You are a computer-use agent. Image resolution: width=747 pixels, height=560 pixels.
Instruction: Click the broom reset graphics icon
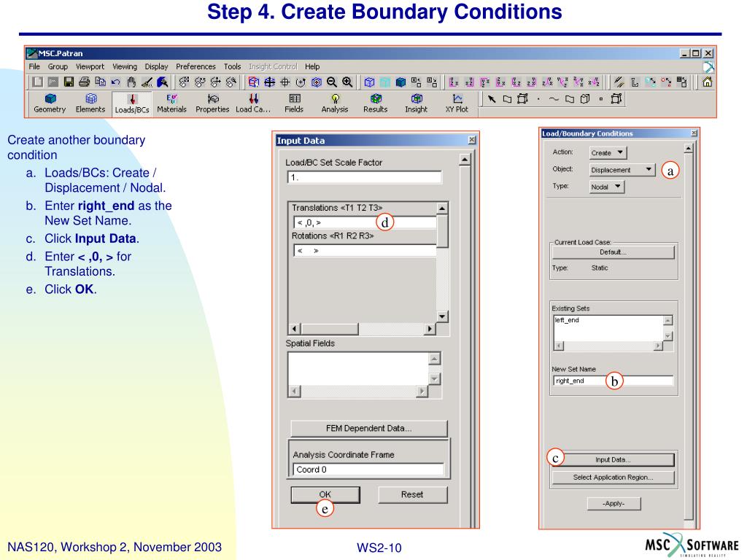click(147, 82)
